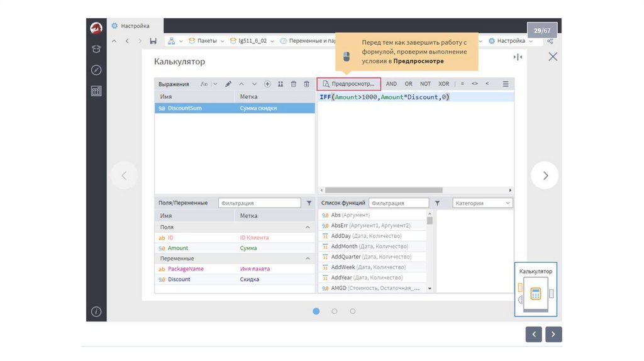This screenshot has width=644, height=361.
Task: Click the pencil edit icon in expressions toolbar
Action: click(228, 84)
